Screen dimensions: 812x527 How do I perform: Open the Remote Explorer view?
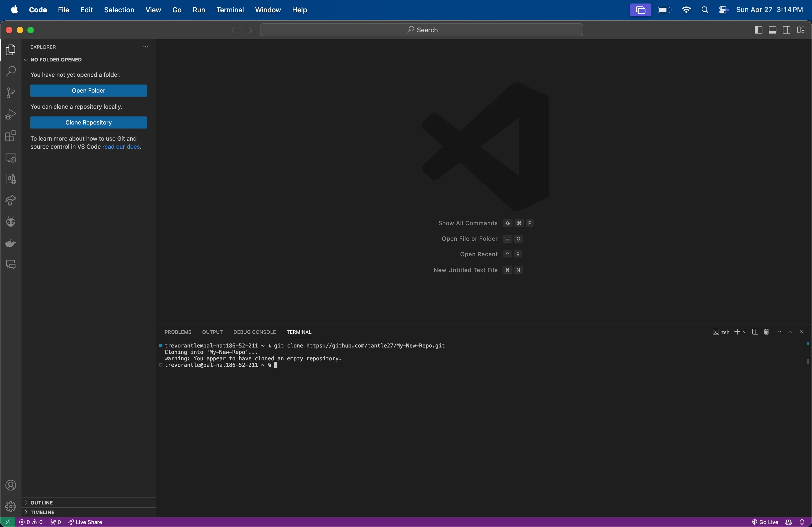[x=11, y=158]
